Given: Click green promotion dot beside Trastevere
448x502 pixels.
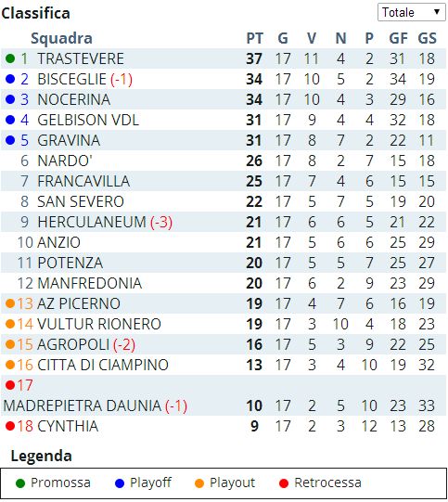Looking at the screenshot, I should click(10, 58).
